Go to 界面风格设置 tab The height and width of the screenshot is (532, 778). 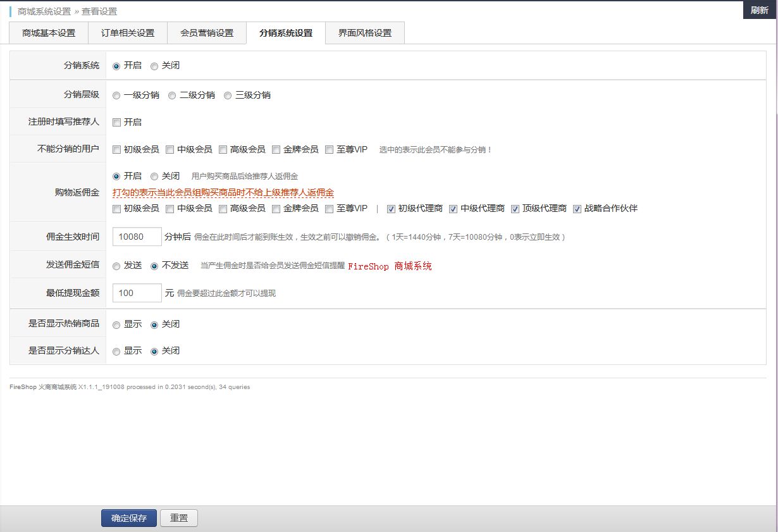365,33
